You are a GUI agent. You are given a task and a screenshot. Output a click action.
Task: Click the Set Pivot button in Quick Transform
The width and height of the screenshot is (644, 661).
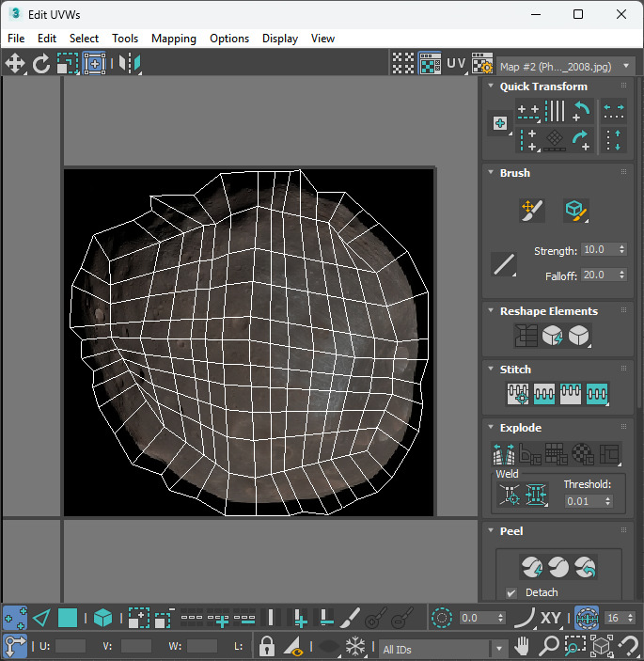coord(500,123)
